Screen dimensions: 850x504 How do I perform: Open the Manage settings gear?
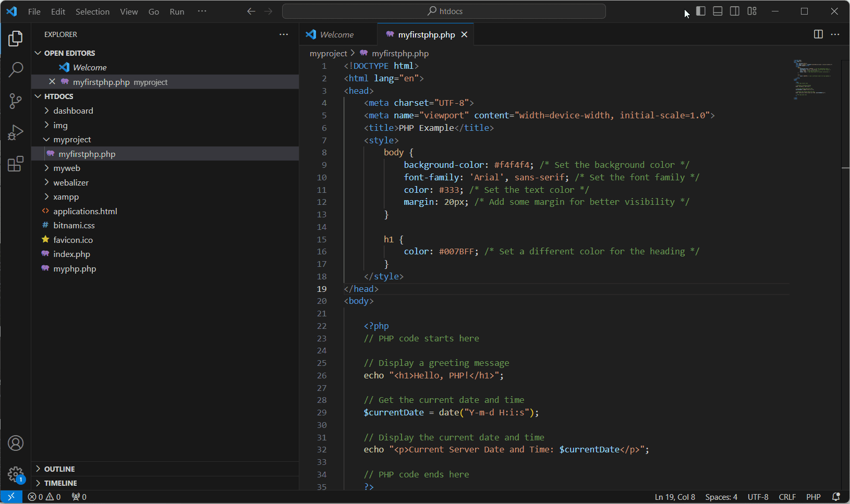(16, 475)
